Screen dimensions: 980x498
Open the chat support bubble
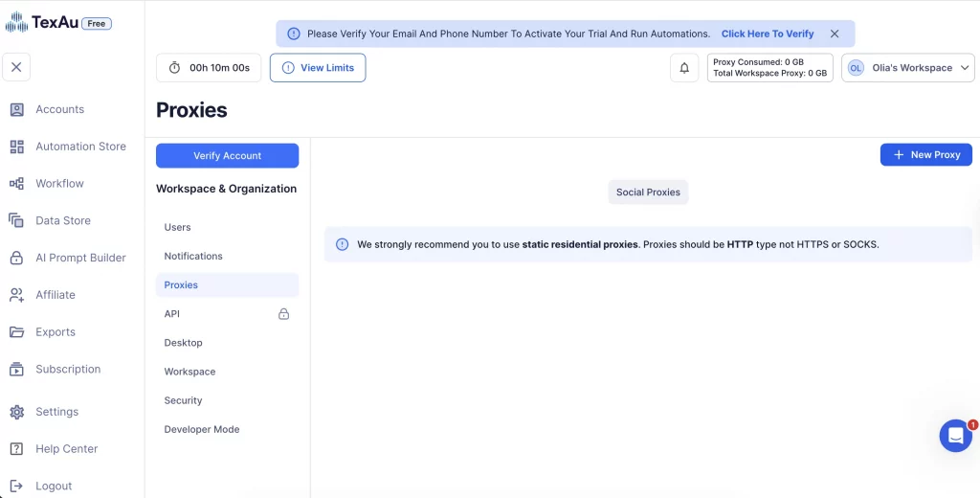(955, 436)
